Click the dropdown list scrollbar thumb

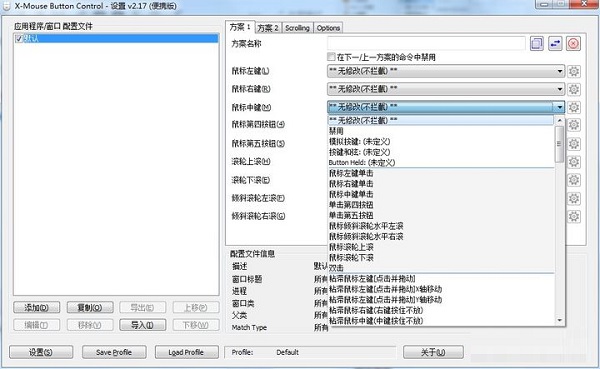tap(560, 144)
